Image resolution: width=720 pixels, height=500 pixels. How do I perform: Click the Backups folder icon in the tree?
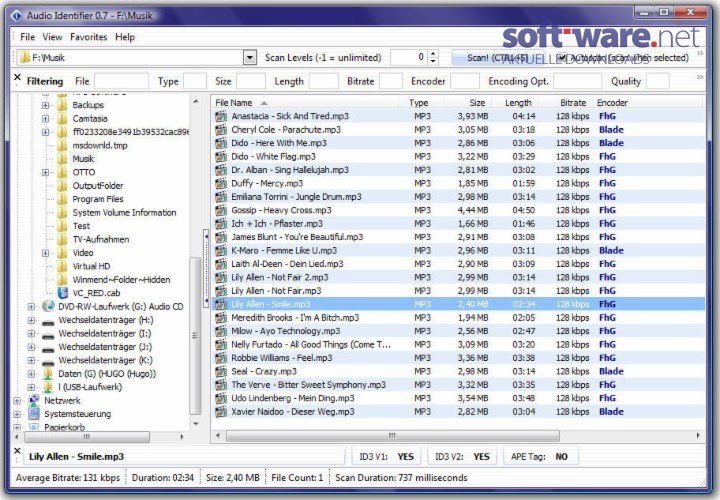[62, 105]
